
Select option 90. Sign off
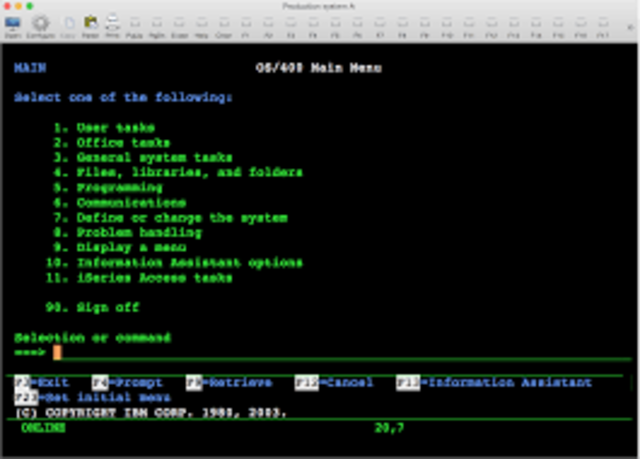pos(92,307)
